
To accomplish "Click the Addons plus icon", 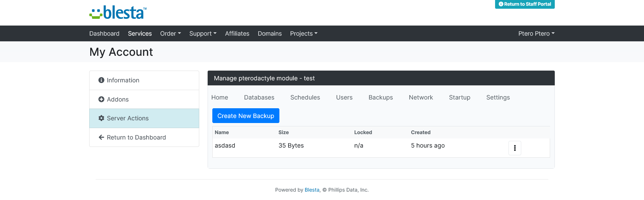I will click(101, 99).
